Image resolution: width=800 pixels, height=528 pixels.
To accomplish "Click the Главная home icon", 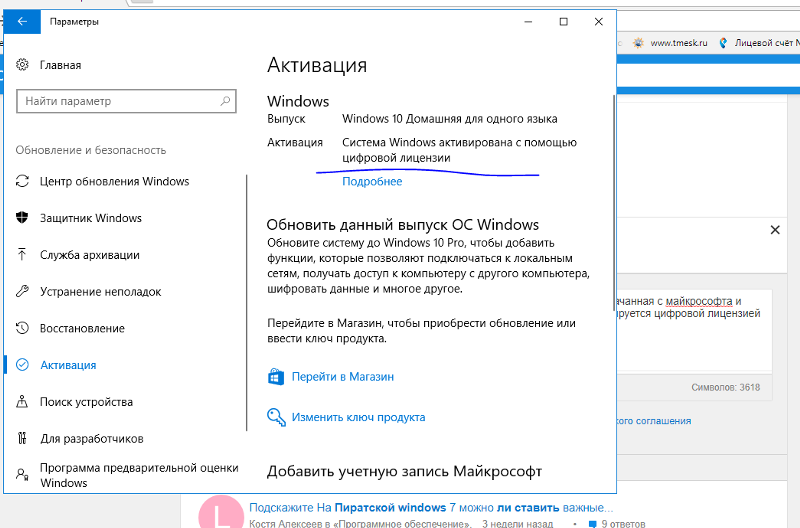I will coord(23,65).
